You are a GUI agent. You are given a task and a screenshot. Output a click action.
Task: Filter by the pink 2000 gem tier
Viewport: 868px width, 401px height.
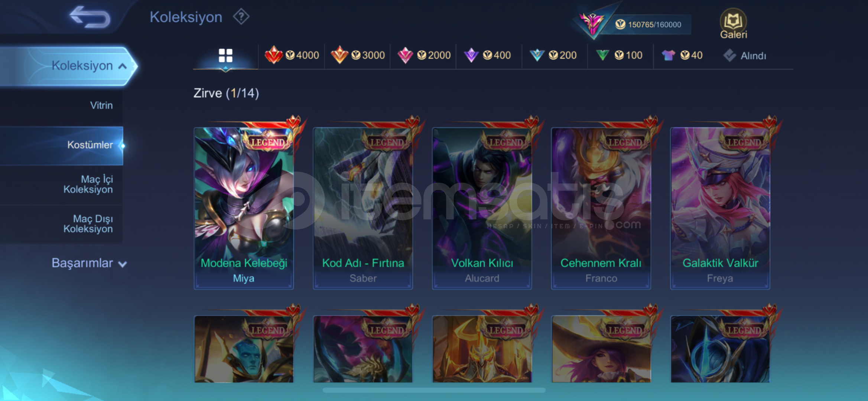(x=423, y=55)
